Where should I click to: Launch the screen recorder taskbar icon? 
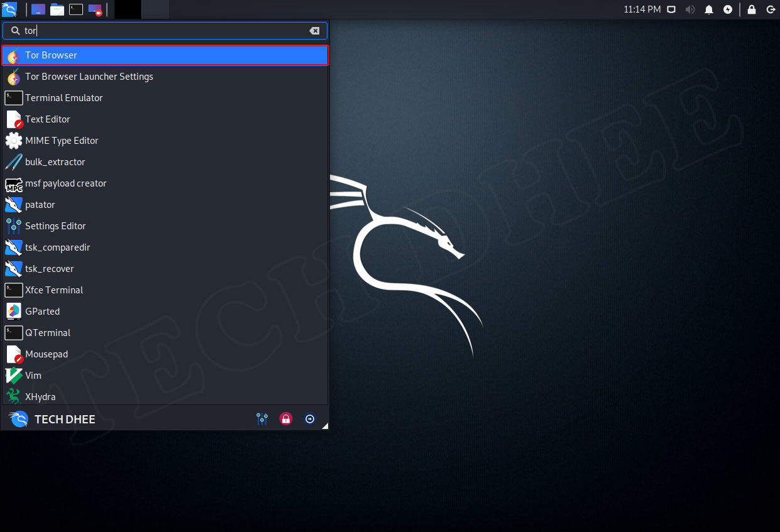click(94, 9)
